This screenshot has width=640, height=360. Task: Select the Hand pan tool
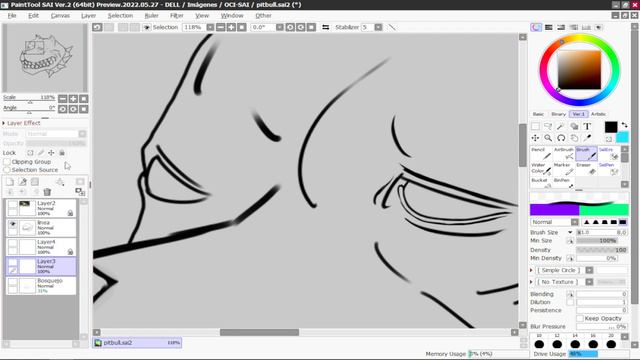click(574, 138)
